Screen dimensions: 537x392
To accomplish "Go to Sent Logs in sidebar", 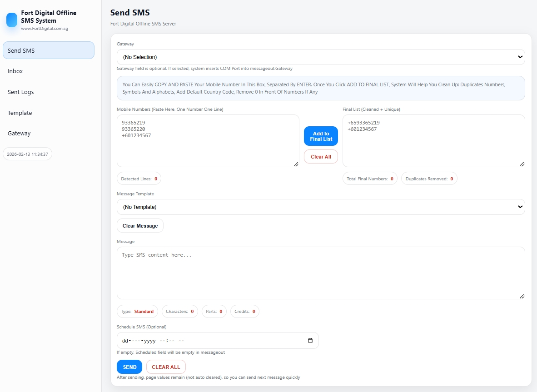I will coord(21,92).
